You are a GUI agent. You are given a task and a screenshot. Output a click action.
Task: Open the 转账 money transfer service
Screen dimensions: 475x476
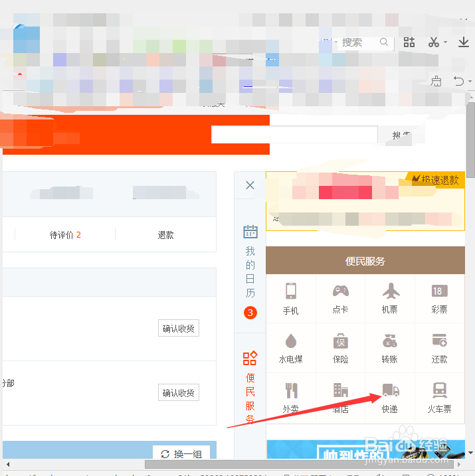[390, 349]
